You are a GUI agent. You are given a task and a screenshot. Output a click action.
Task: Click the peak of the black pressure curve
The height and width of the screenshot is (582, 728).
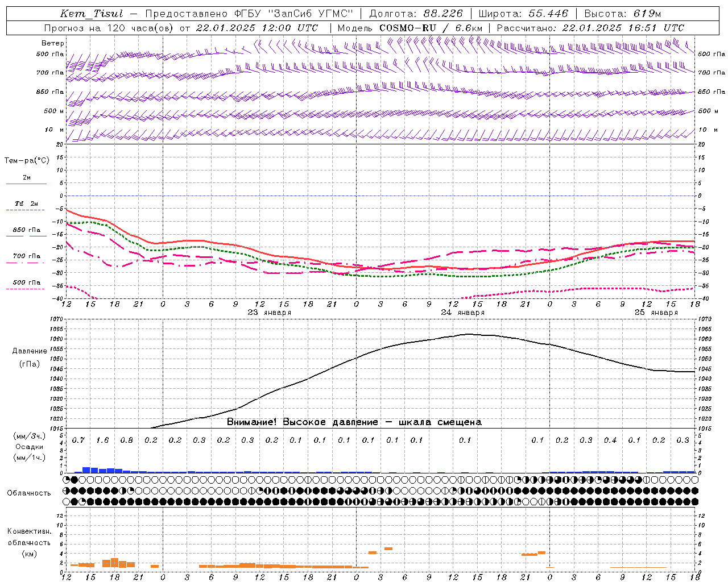[x=469, y=334]
